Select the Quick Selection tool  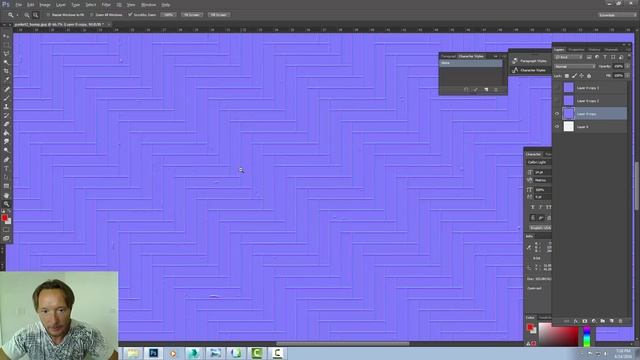[6, 62]
